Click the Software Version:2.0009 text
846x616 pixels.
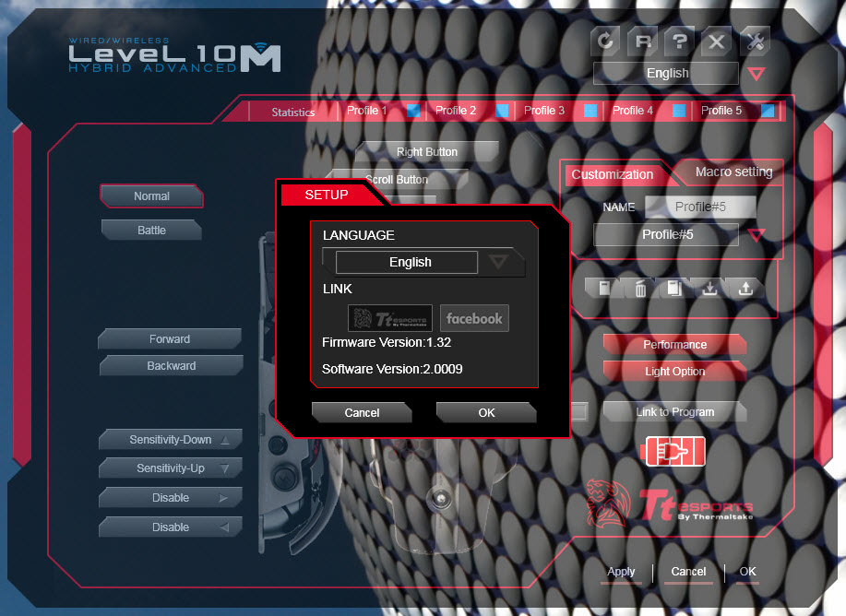click(x=392, y=369)
